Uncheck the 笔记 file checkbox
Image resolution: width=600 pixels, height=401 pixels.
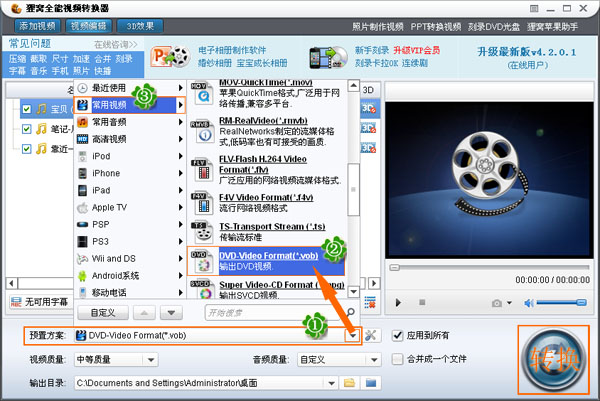coord(26,129)
